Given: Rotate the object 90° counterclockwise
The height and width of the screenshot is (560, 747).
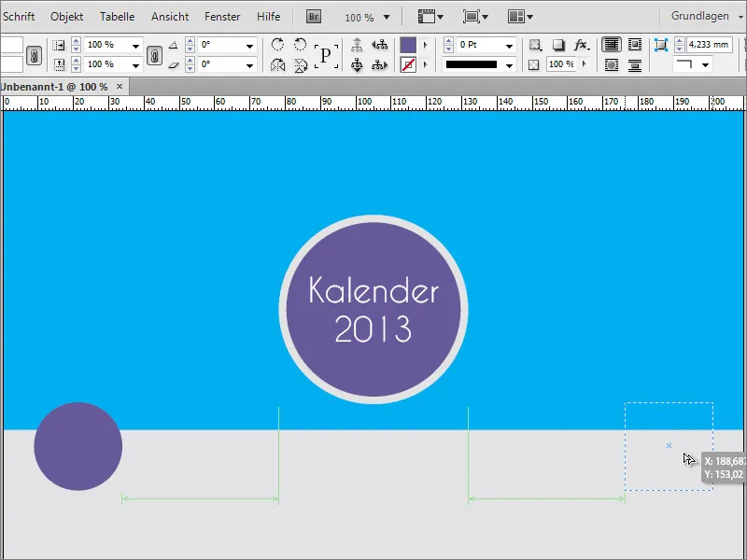Looking at the screenshot, I should click(300, 45).
